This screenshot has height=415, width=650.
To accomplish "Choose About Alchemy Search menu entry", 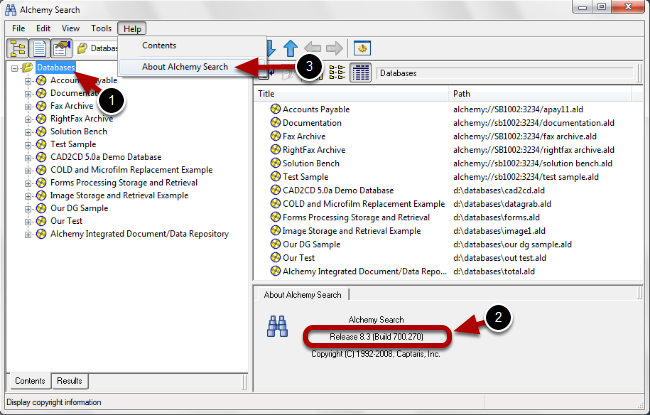I will pos(185,67).
